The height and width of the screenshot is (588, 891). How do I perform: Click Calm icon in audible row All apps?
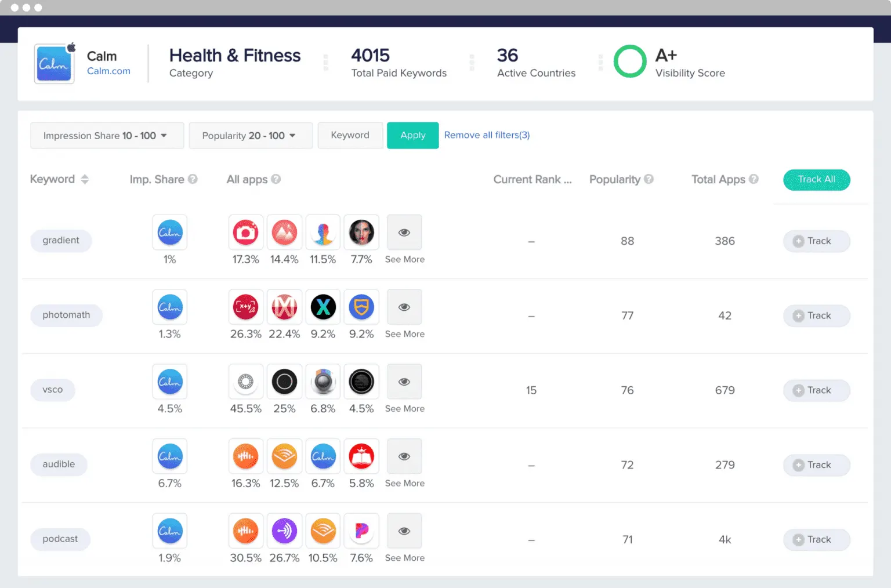point(323,456)
